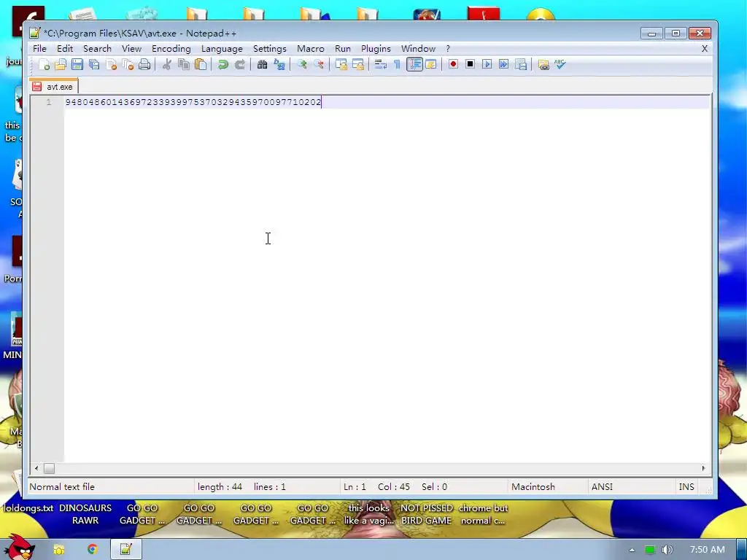Click in the line of digits

pos(193,102)
